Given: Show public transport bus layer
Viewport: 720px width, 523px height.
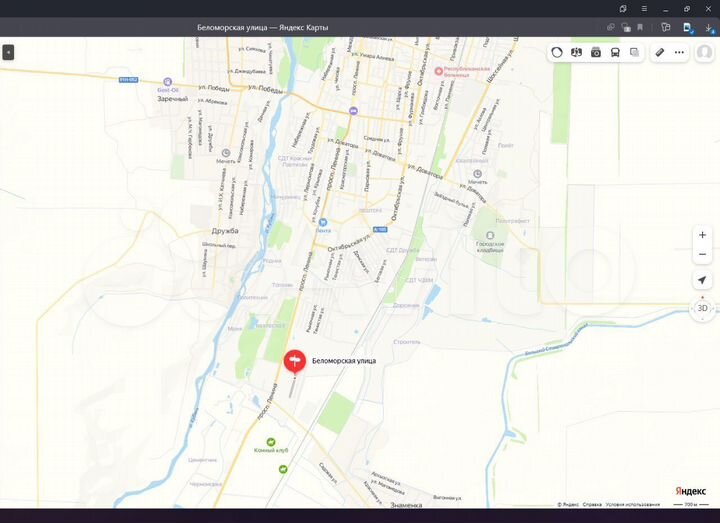Looking at the screenshot, I should pos(615,52).
